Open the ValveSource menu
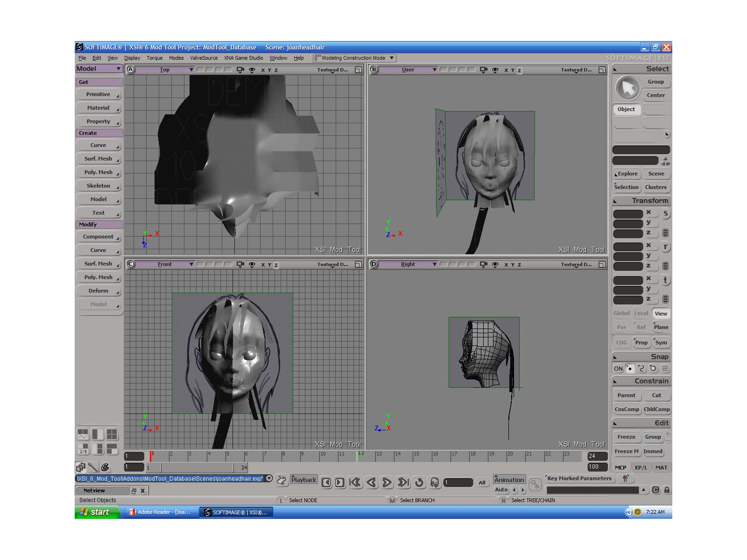The image size is (747, 560). pyautogui.click(x=204, y=58)
